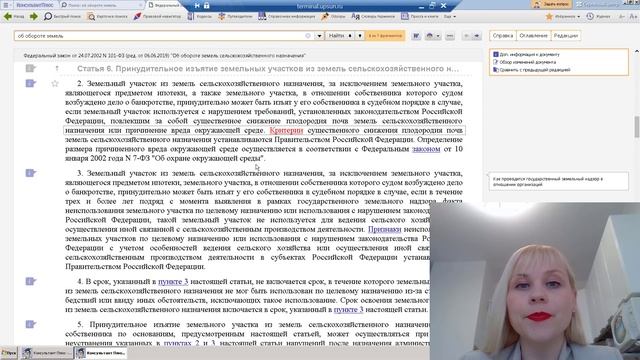
Task: Click bookmark flag beside paragraph 5
Action: (x=31, y=324)
